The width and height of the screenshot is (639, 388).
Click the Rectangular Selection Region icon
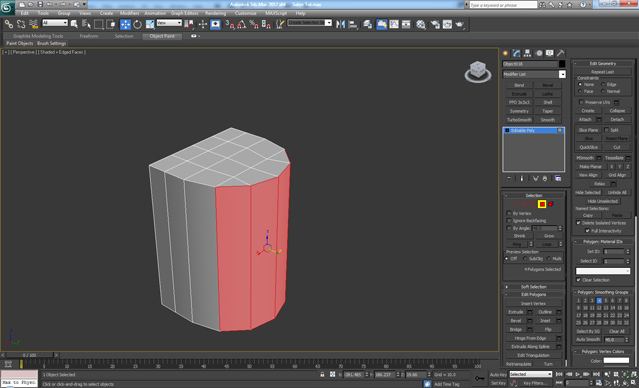pos(99,24)
